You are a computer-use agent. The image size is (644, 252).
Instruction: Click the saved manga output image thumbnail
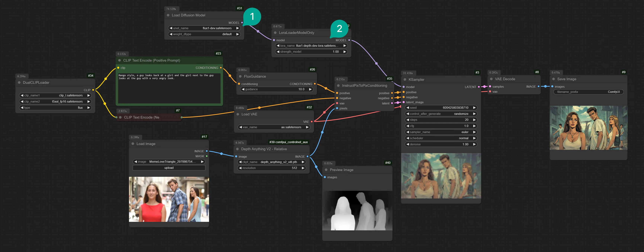(588, 128)
